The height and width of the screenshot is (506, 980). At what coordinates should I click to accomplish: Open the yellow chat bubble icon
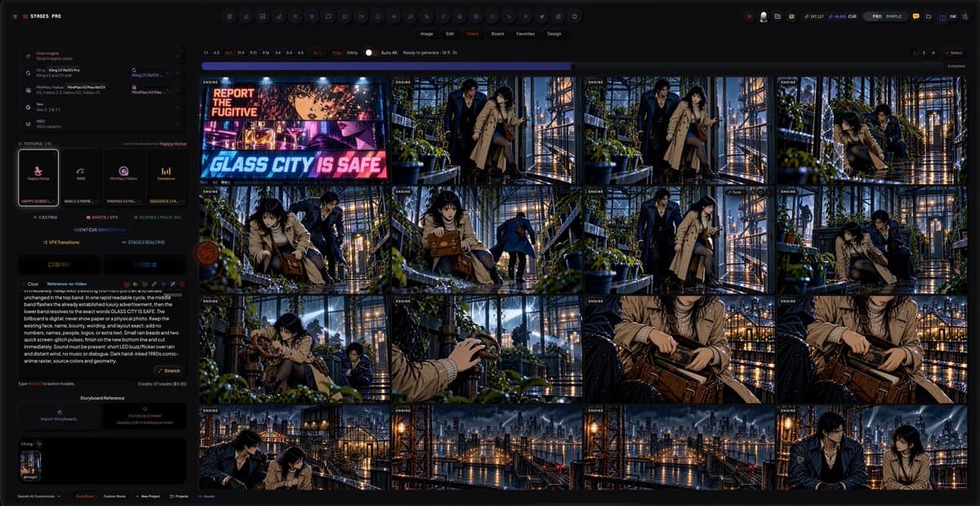pyautogui.click(x=916, y=16)
